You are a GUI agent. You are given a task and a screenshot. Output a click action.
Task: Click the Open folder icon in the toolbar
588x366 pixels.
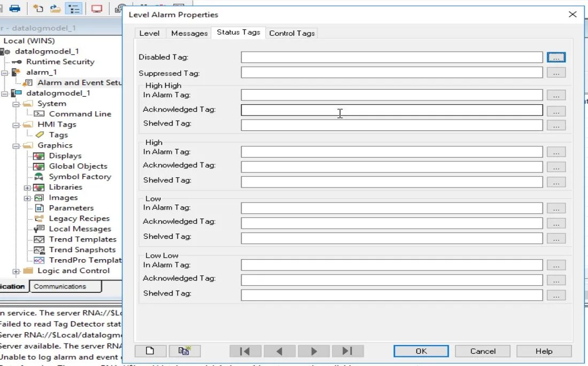[x=56, y=8]
